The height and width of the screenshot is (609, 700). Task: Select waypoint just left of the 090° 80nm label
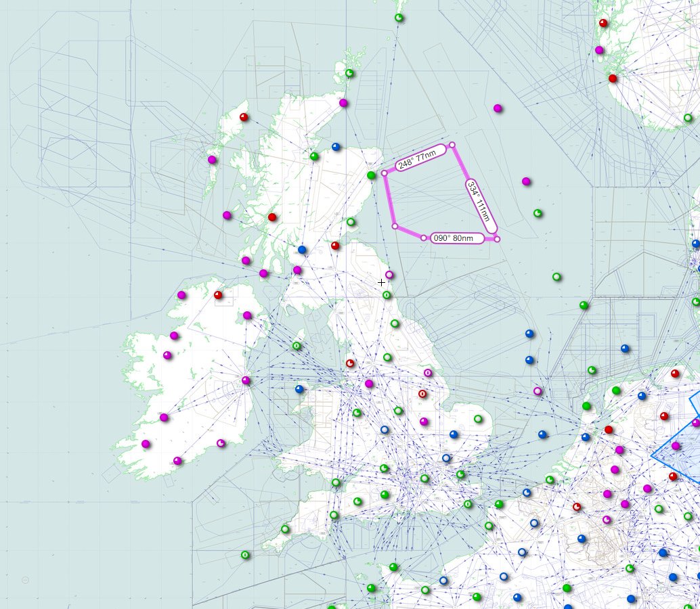pyautogui.click(x=423, y=238)
